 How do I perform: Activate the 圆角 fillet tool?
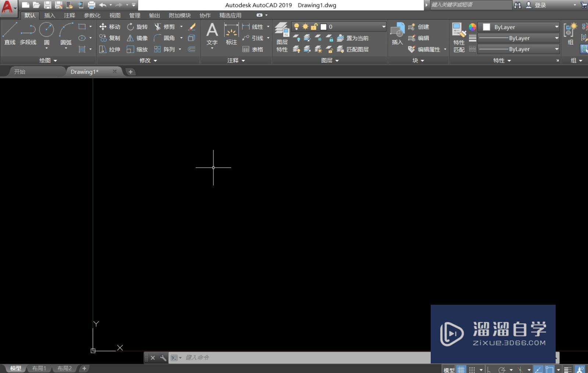(x=165, y=38)
